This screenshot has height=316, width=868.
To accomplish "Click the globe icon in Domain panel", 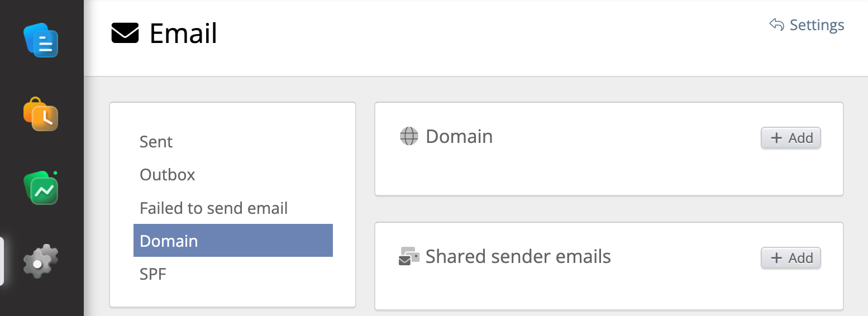I will [x=409, y=136].
